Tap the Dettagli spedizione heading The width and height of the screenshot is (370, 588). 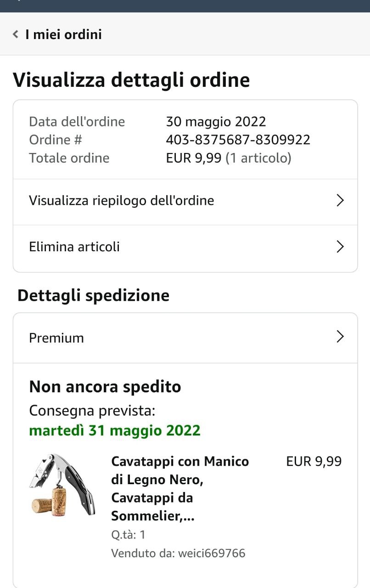[x=93, y=295]
